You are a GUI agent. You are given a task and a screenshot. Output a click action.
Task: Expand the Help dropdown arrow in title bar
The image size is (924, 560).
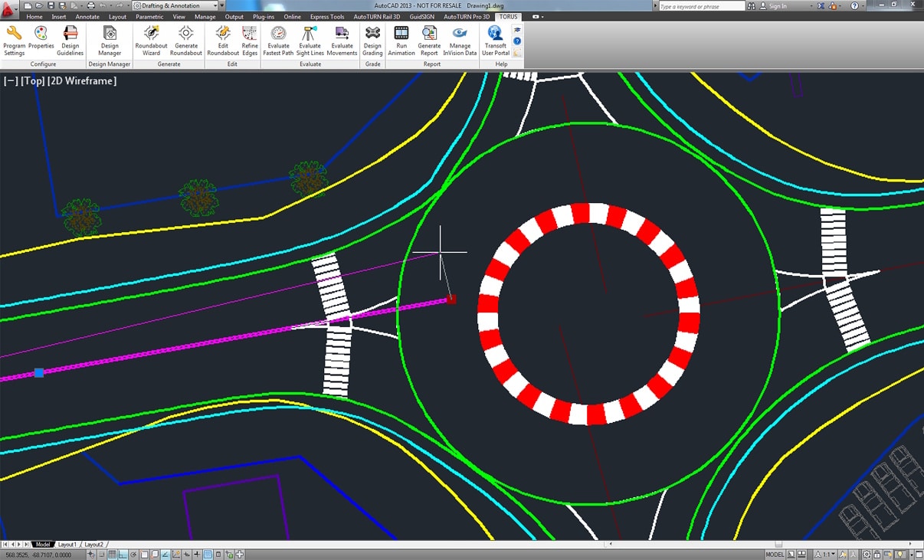click(x=864, y=5)
